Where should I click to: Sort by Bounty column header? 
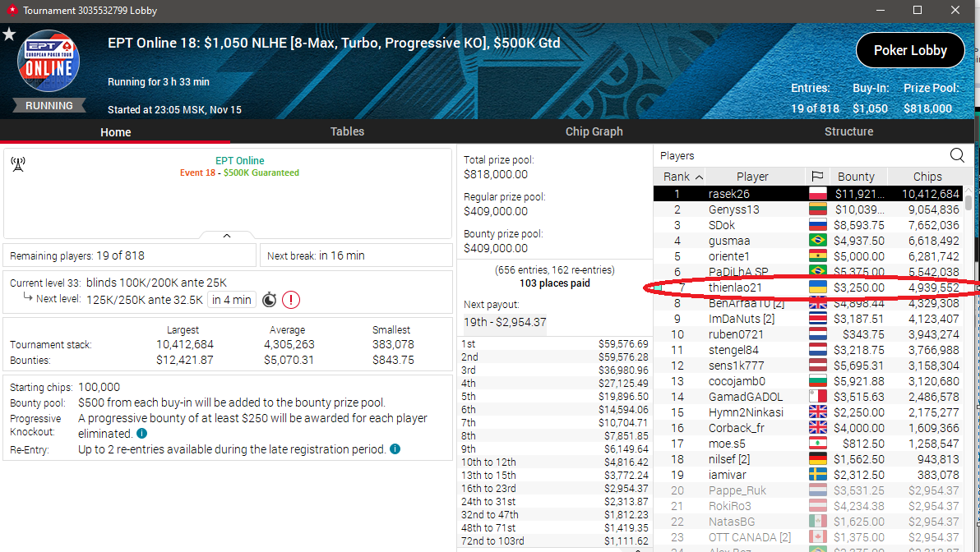[856, 177]
